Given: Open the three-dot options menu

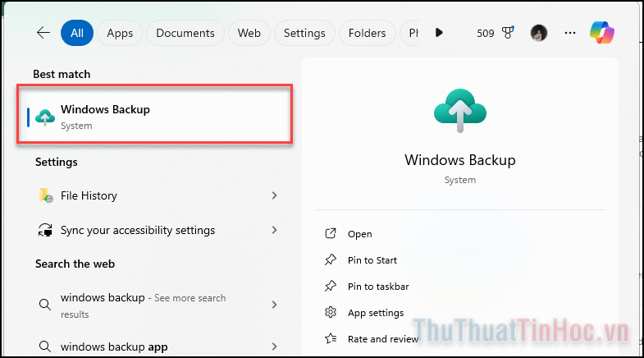Looking at the screenshot, I should pos(570,33).
